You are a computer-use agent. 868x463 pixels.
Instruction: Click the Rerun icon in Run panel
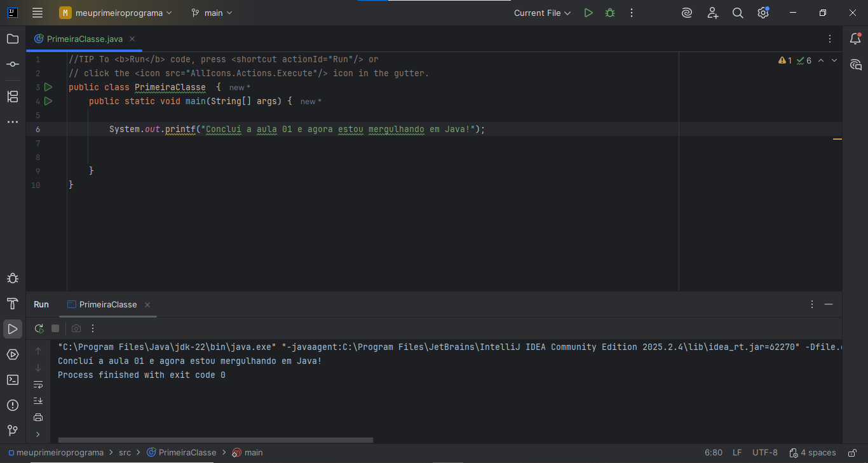(39, 328)
